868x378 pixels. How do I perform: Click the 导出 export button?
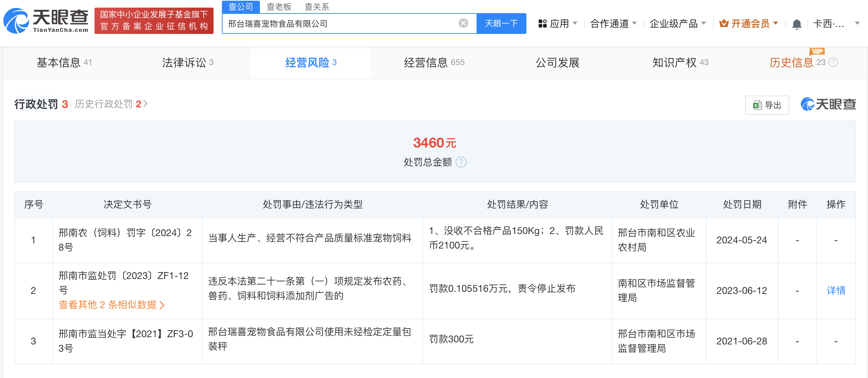[x=767, y=105]
